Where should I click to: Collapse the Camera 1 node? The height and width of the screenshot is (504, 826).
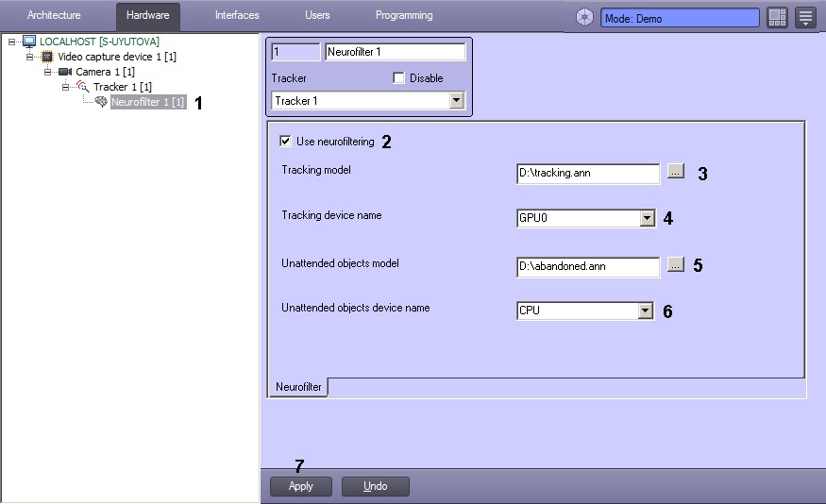pos(47,72)
